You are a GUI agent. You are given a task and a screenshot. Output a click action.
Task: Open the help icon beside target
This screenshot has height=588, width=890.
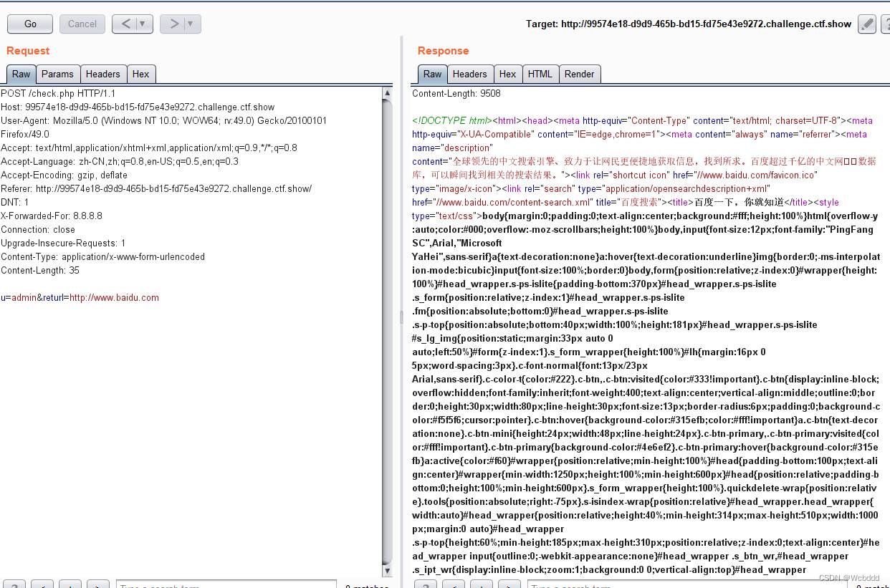[x=885, y=24]
